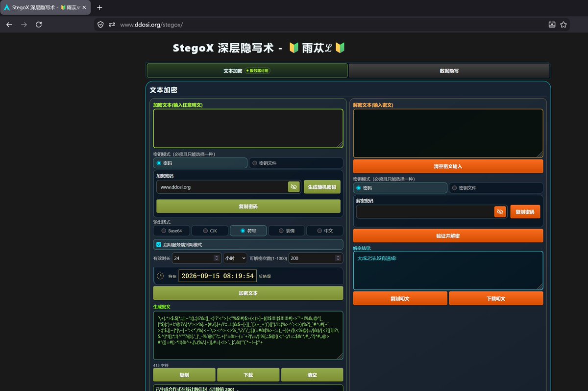Image resolution: width=588 pixels, height=391 pixels.
Task: Click the 验证并解密 button
Action: pyautogui.click(x=448, y=236)
